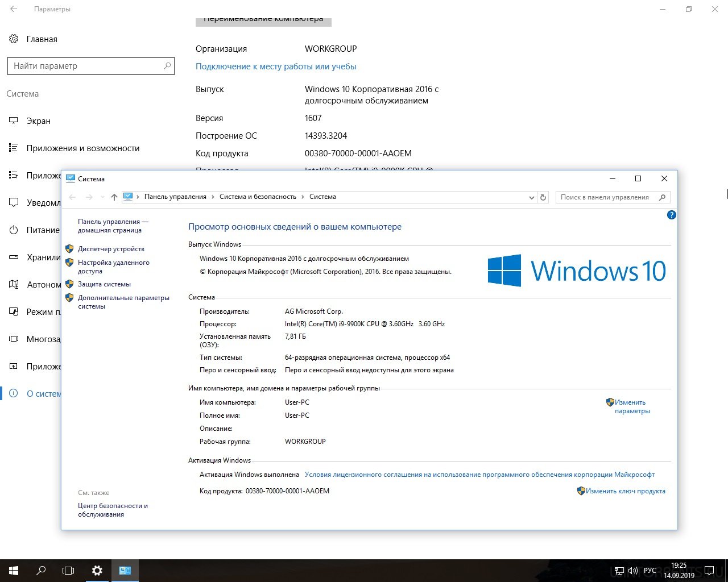The width and height of the screenshot is (728, 582).
Task: Open the Многозадачность sidebar item
Action: coord(34,339)
